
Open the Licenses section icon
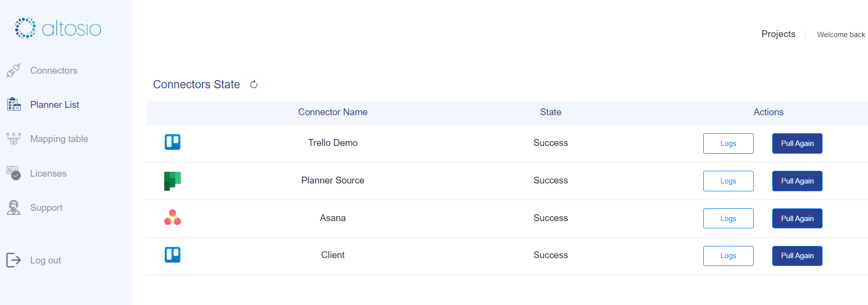click(x=14, y=173)
